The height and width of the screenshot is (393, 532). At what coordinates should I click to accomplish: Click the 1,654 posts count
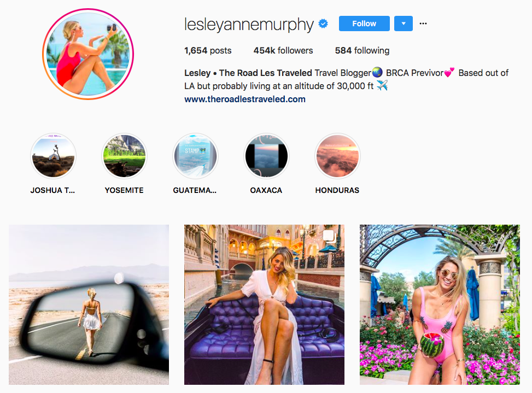pyautogui.click(x=208, y=50)
